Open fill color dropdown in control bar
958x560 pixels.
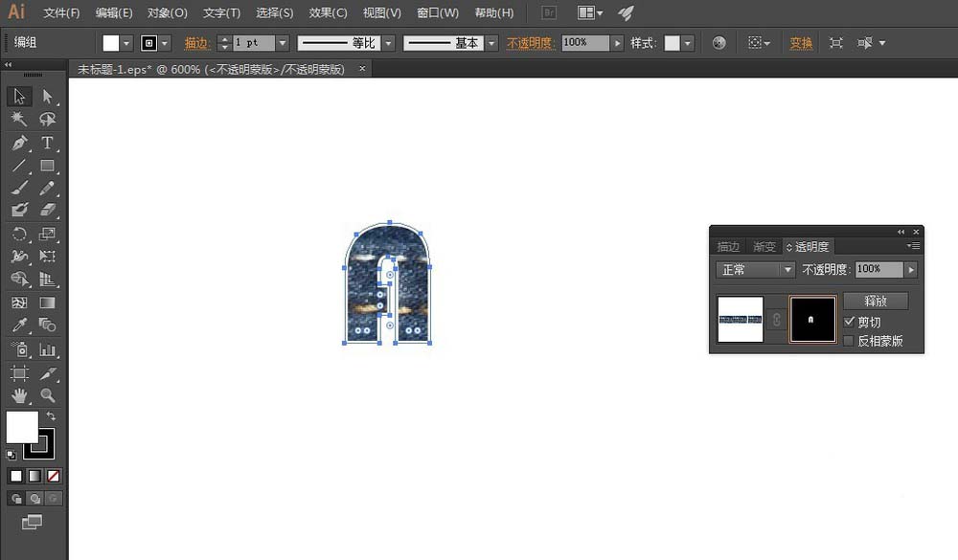pos(126,43)
